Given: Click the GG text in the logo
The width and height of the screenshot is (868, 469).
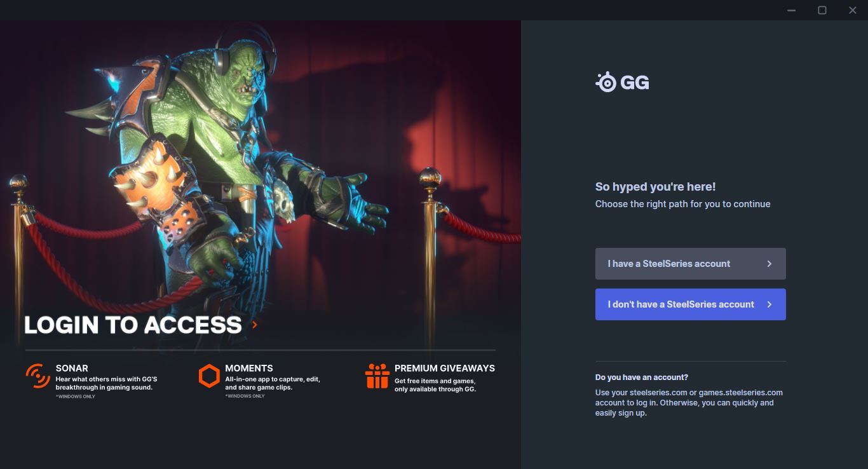Looking at the screenshot, I should tap(635, 83).
